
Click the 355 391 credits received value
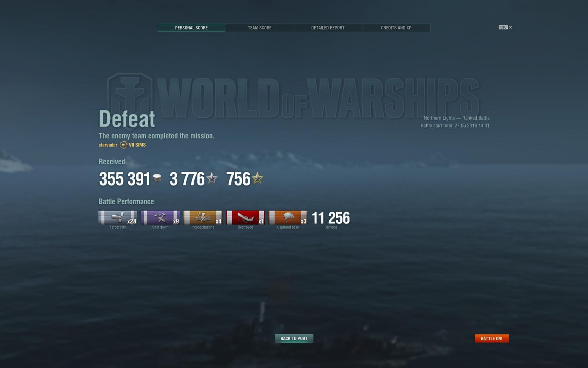tap(125, 179)
